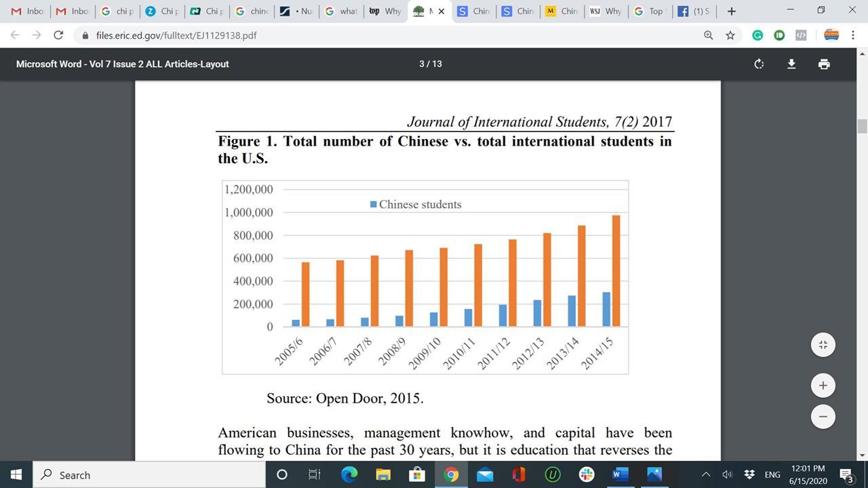Print the PDF document
Viewport: 868px width, 488px height.
[x=824, y=64]
